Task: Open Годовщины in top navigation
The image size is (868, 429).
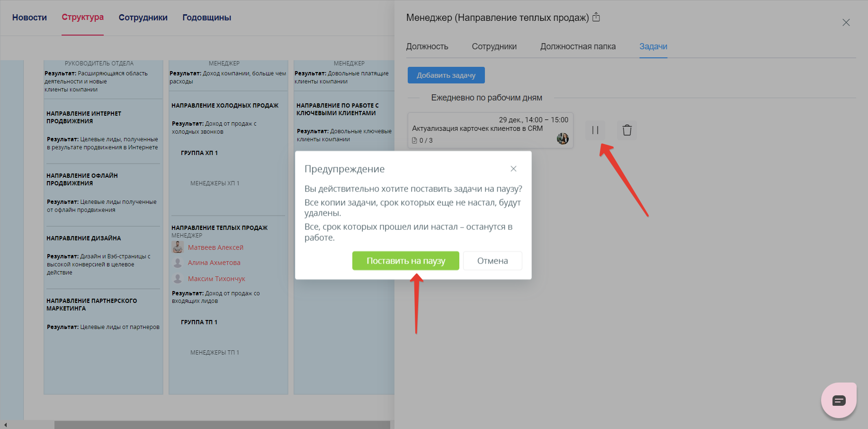Action: [206, 18]
